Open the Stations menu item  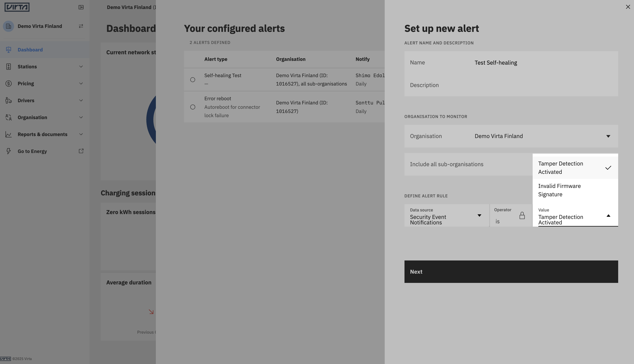point(45,67)
